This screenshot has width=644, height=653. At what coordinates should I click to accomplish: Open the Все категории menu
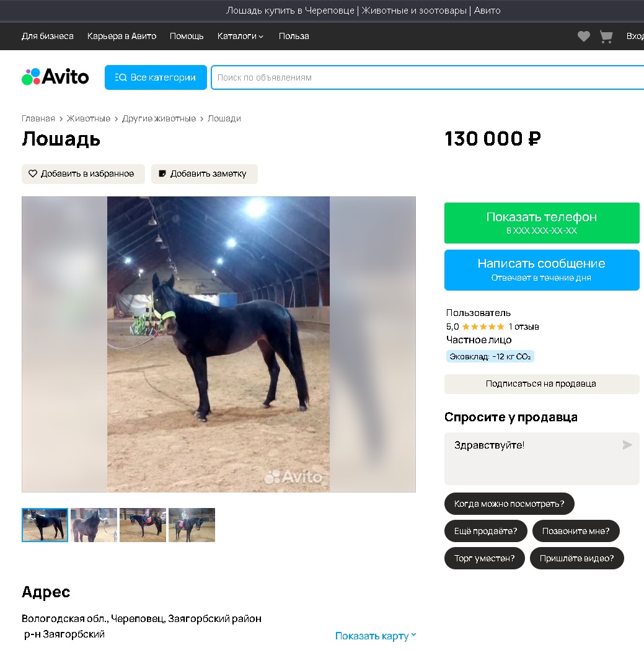156,77
